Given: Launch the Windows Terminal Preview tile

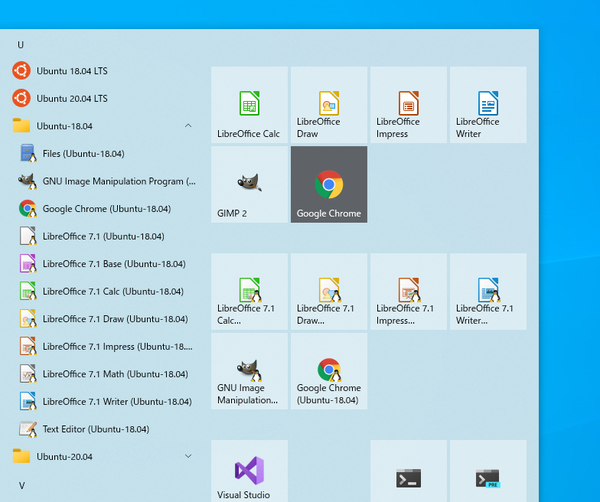Looking at the screenshot, I should point(487,471).
